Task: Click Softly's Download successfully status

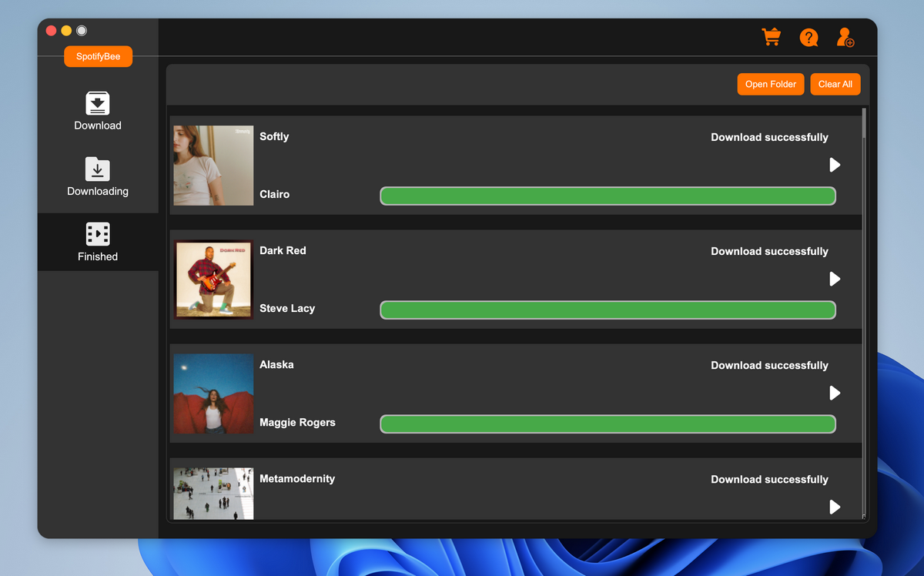Action: point(769,137)
